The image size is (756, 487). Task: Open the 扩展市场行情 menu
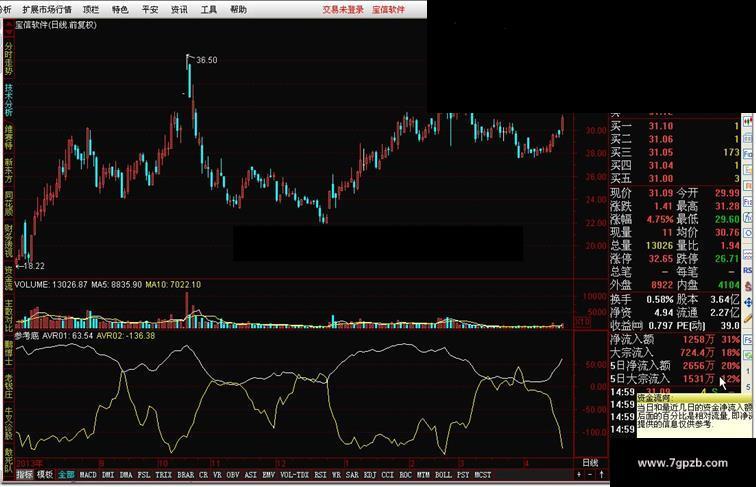[47, 9]
